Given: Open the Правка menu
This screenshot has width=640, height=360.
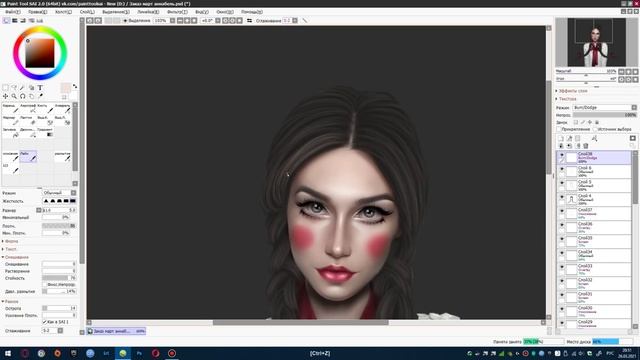Looking at the screenshot, I should 38,12.
